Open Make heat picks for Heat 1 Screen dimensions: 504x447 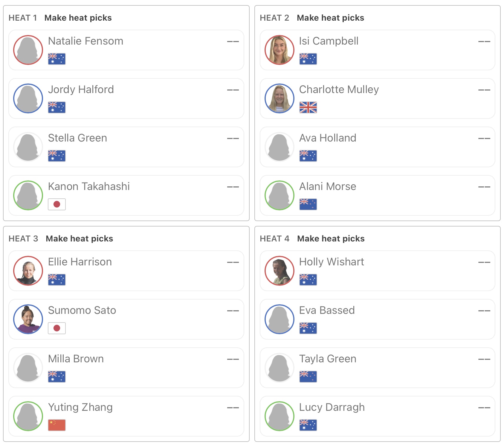point(78,18)
